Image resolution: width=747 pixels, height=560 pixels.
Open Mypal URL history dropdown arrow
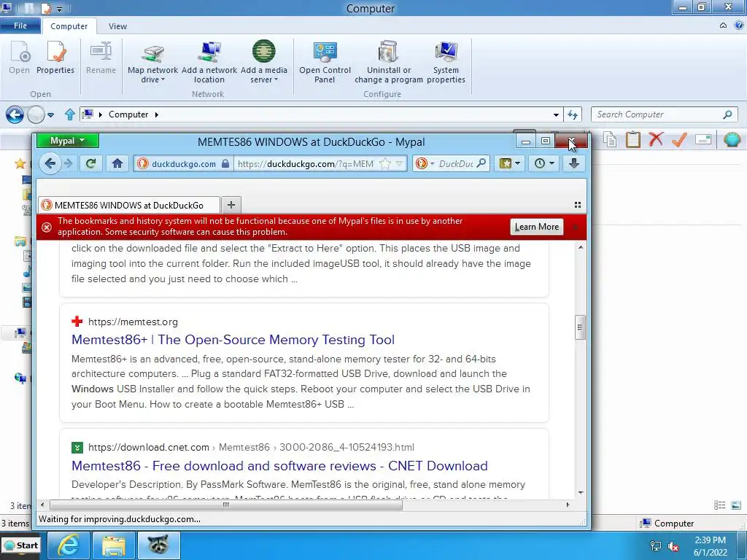(x=400, y=164)
